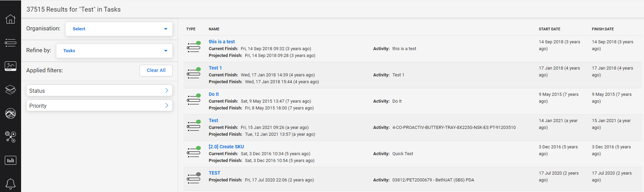Open the stacked layers sidebar icon
This screenshot has width=644, height=192.
click(11, 90)
